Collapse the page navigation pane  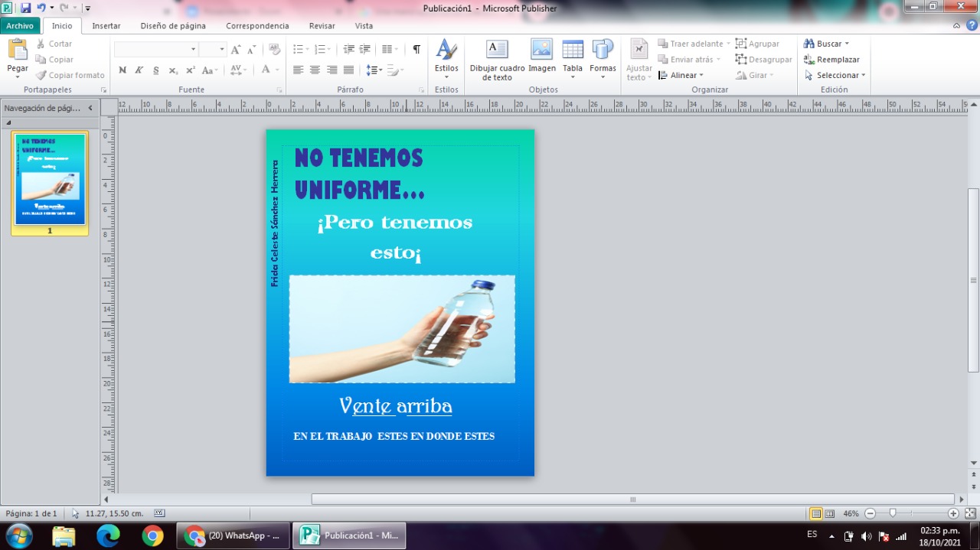click(90, 108)
